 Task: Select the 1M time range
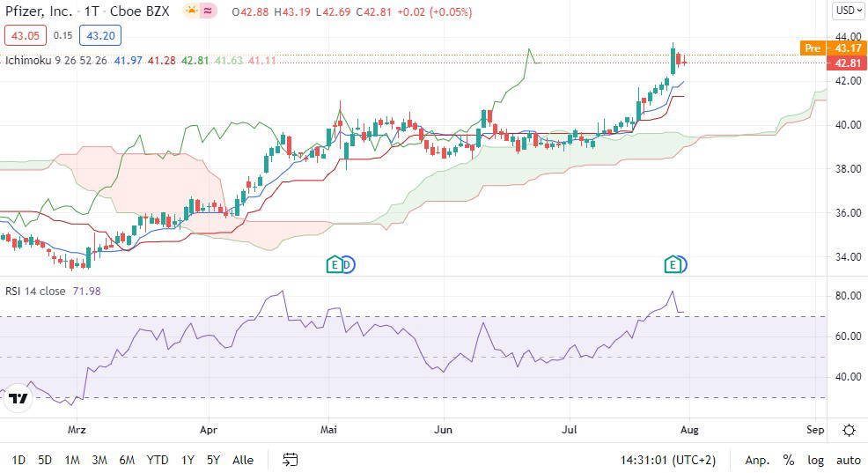coord(72,460)
